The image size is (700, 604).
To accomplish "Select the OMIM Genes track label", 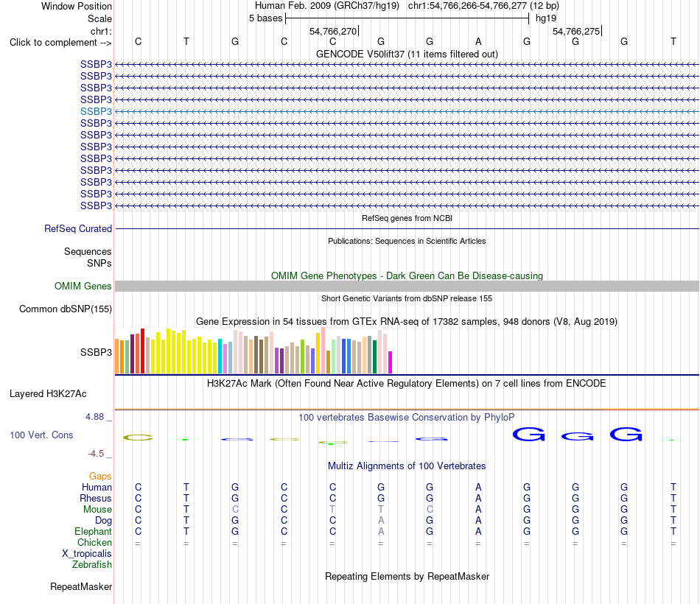I will [x=83, y=286].
